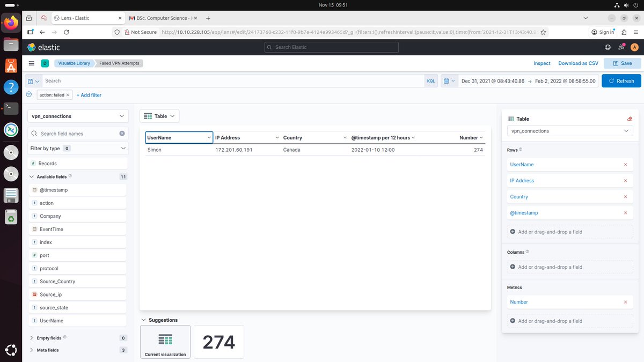Image resolution: width=644 pixels, height=362 pixels.
Task: Remove Country from the Rows section
Action: (625, 197)
